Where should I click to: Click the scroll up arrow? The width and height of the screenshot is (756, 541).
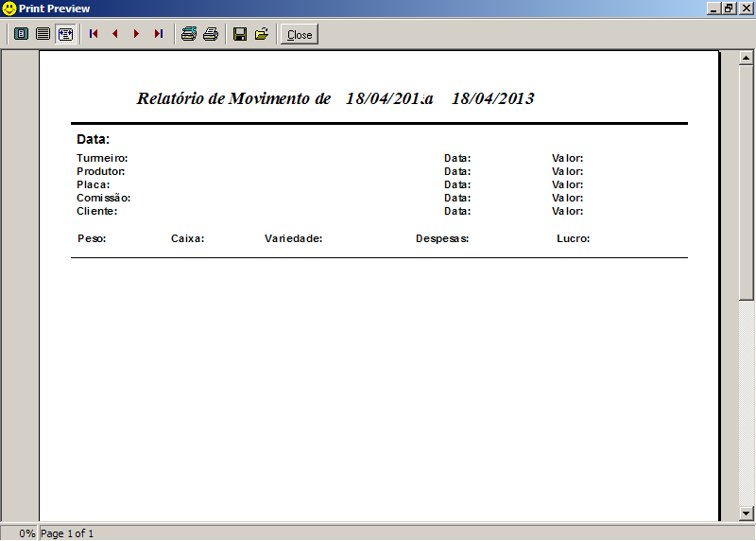tap(747, 59)
